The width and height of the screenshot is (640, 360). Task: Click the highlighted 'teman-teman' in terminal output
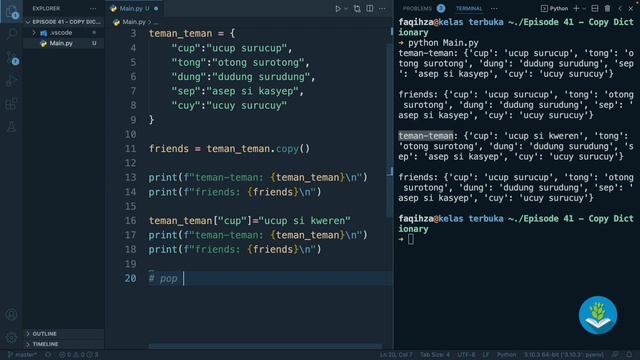[426, 136]
